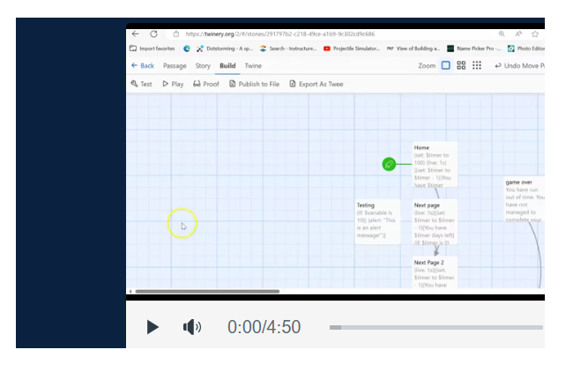The width and height of the screenshot is (588, 372).
Task: Select the Testing passage card
Action: click(x=376, y=220)
